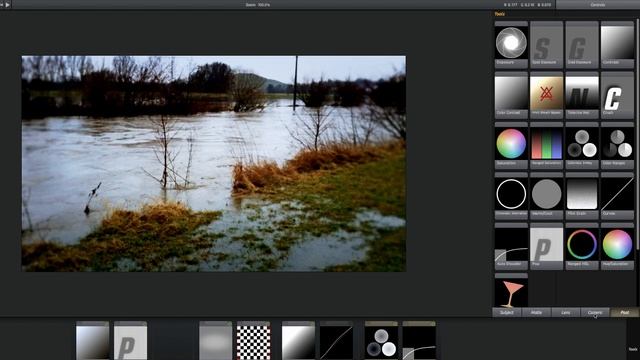Select the checkerboard thumbnail in tool chain
Image resolution: width=640 pixels, height=360 pixels.
click(253, 340)
